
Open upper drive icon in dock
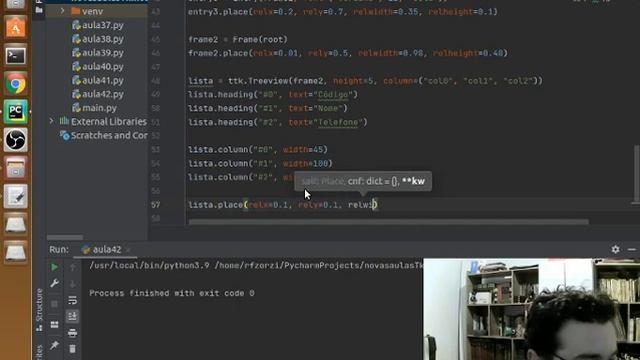point(16,224)
